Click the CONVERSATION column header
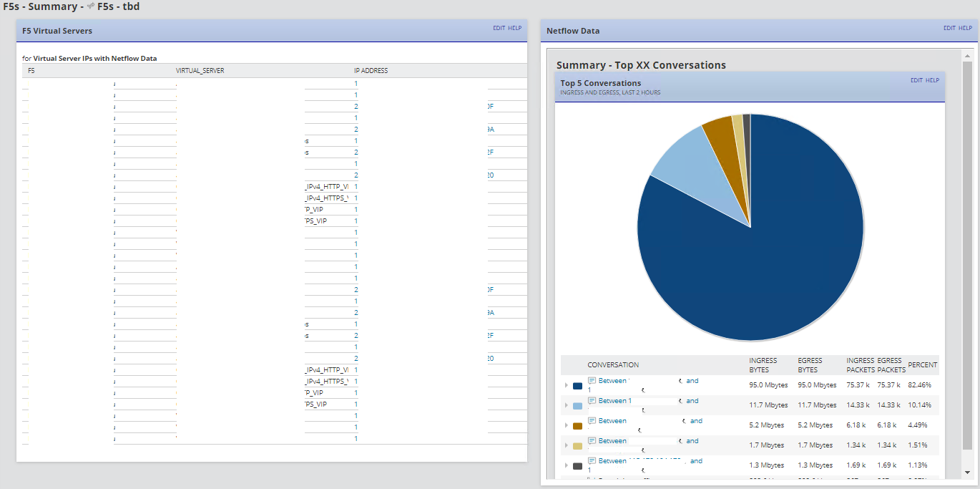 [x=613, y=365]
